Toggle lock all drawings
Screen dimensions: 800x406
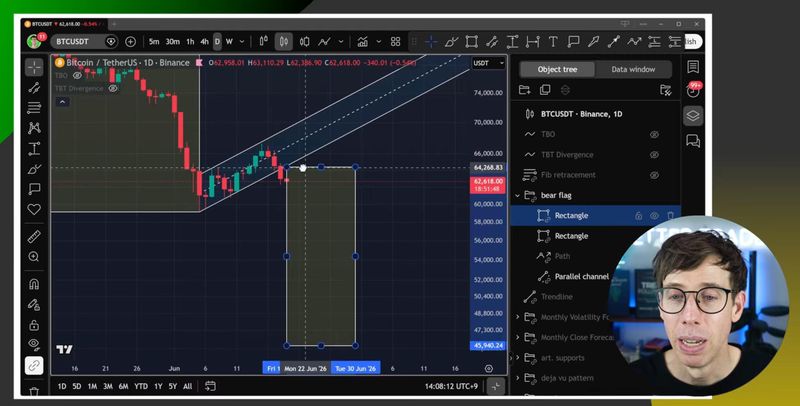[x=34, y=325]
